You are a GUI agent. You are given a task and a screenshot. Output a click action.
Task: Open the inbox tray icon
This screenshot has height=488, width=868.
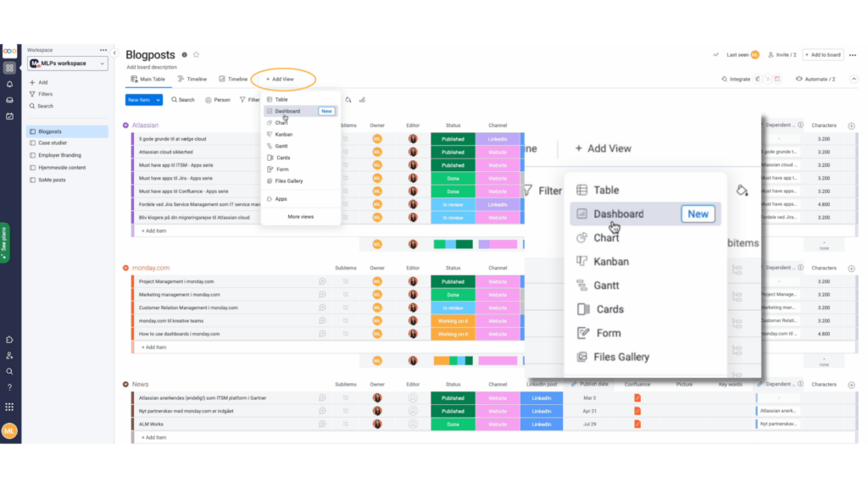click(x=9, y=100)
